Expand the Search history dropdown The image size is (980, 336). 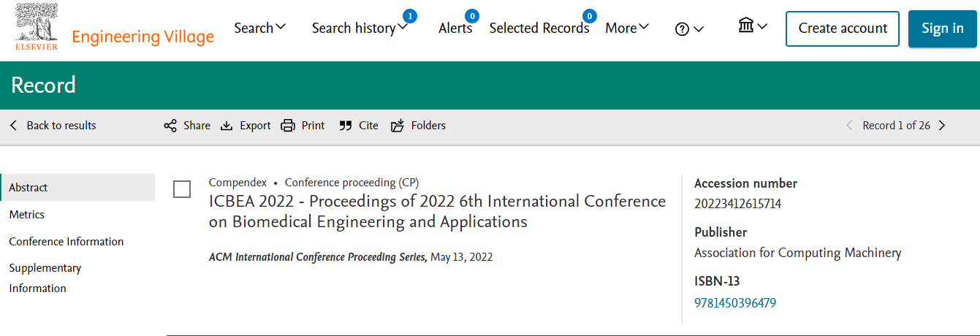tap(360, 28)
